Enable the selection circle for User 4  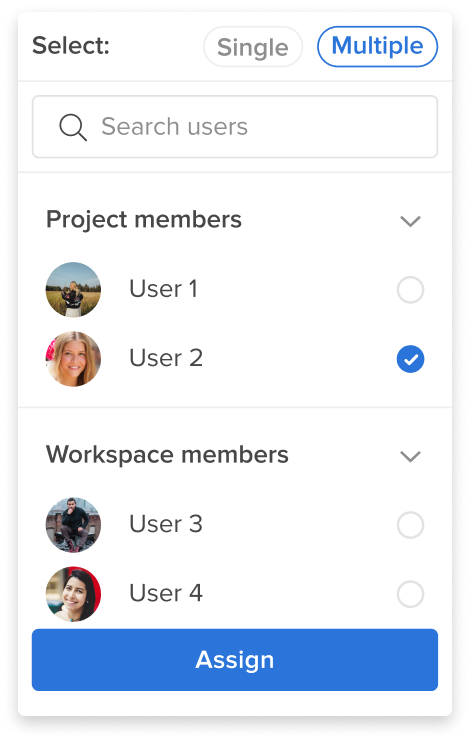click(x=410, y=594)
